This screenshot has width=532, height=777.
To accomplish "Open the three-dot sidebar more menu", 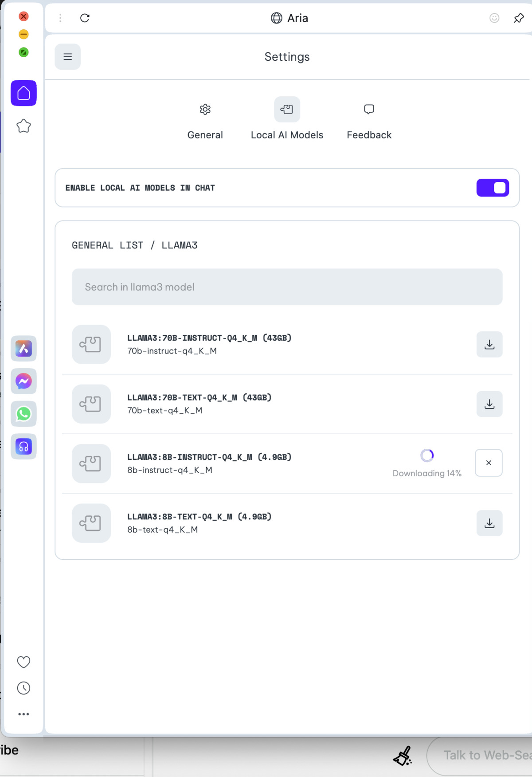I will point(23,714).
